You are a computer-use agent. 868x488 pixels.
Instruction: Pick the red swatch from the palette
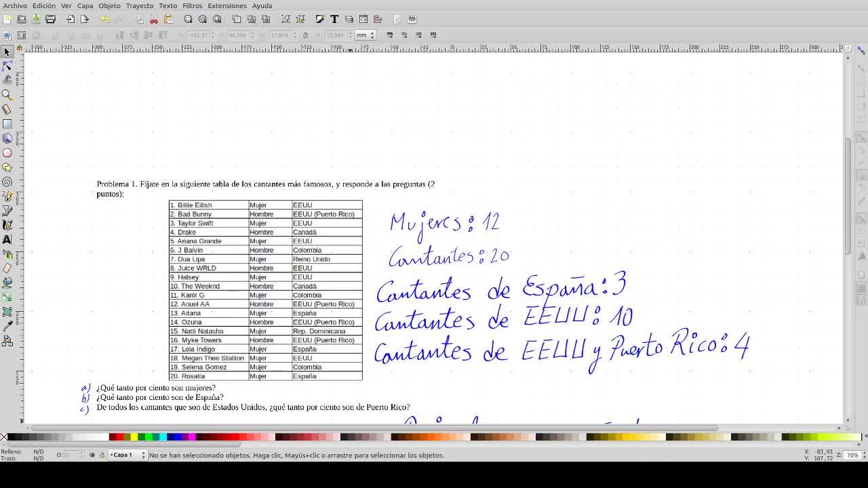(120, 437)
